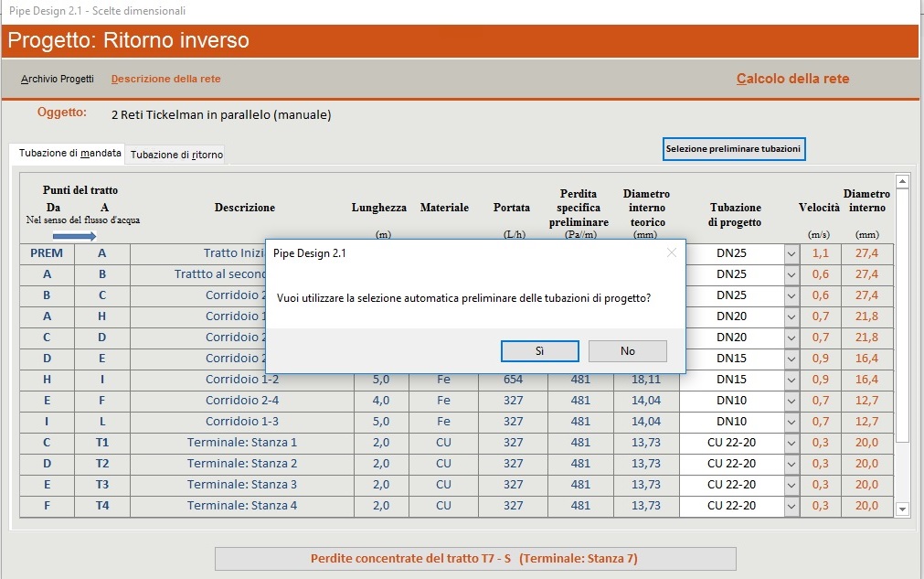
Task: Click T1 endpoint cell
Action: click(102, 443)
